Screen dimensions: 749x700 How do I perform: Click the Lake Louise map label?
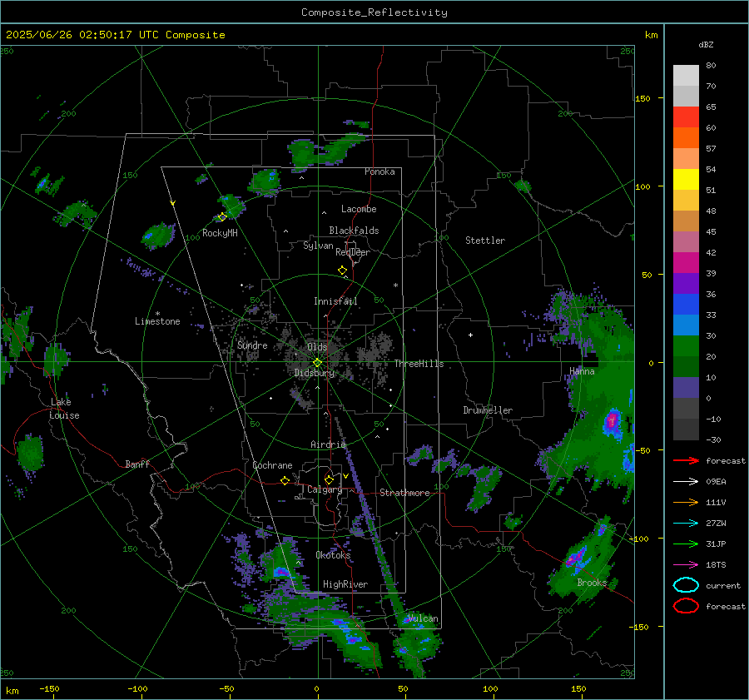tap(64, 409)
